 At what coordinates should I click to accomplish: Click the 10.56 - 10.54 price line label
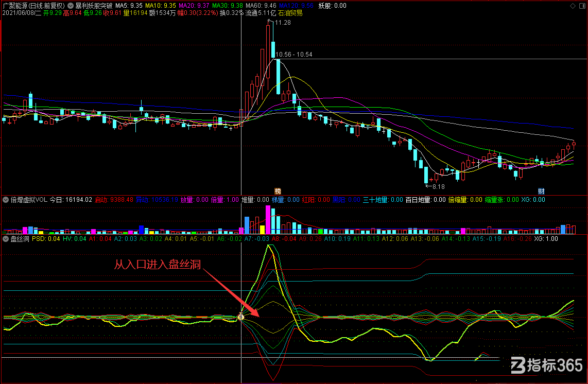(293, 55)
